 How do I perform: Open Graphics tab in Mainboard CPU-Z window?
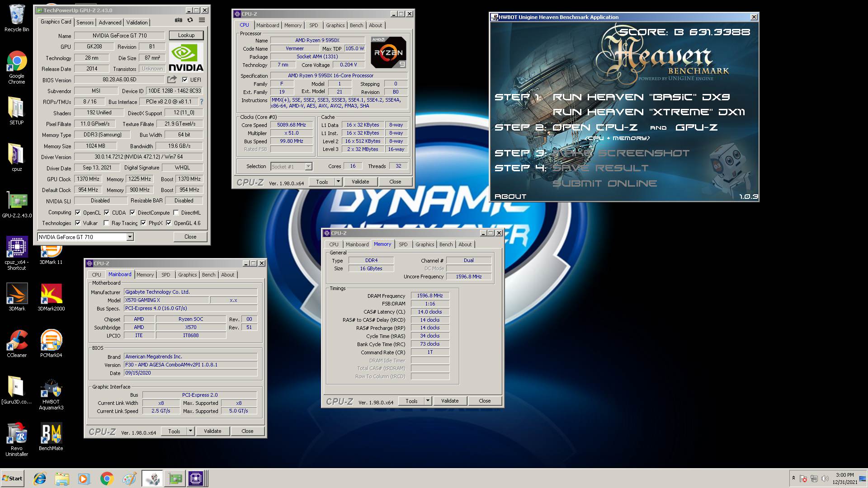[187, 275]
